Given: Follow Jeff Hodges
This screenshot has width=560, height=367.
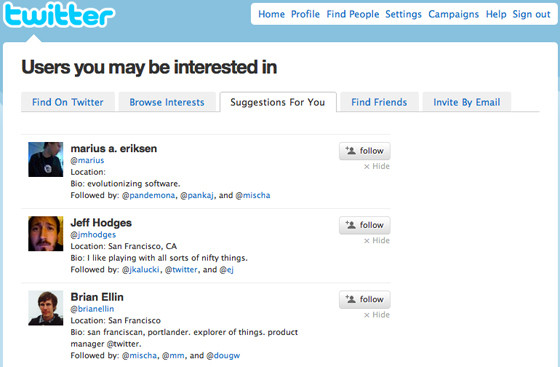Looking at the screenshot, I should pyautogui.click(x=365, y=225).
